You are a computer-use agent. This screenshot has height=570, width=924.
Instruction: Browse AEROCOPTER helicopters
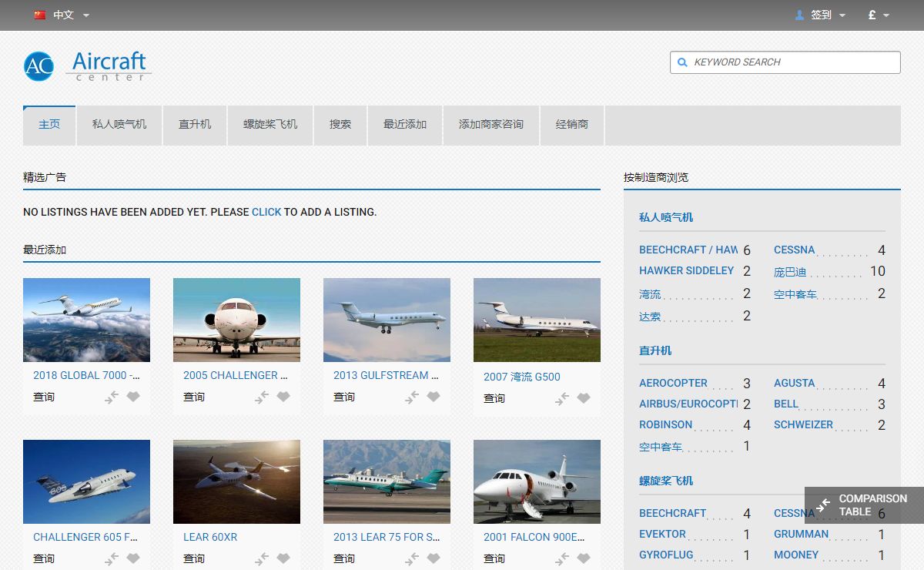tap(673, 383)
